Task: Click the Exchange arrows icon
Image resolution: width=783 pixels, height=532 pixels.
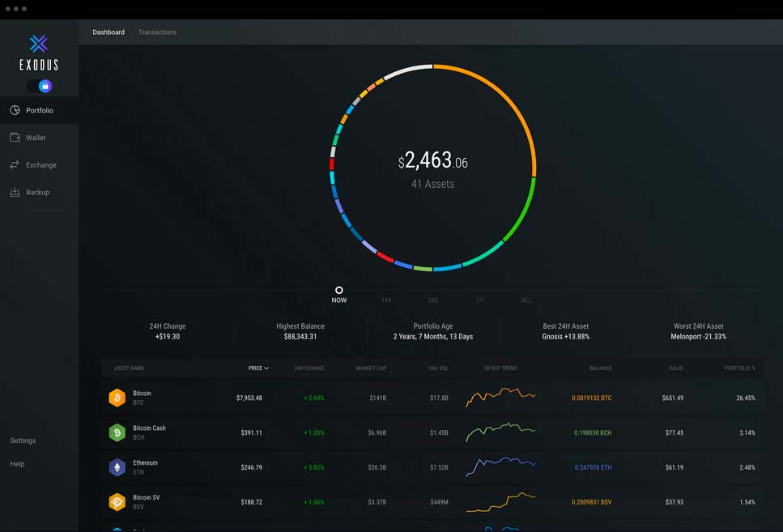Action: [x=15, y=164]
